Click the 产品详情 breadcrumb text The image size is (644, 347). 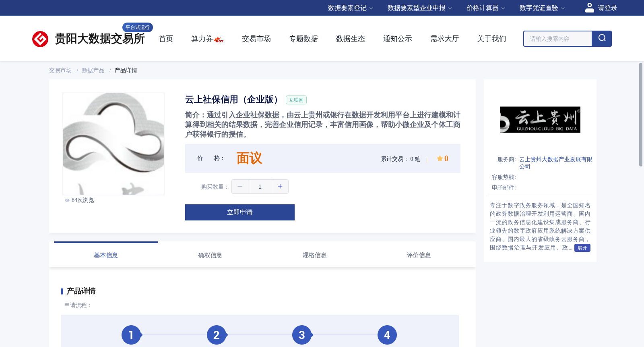(126, 71)
